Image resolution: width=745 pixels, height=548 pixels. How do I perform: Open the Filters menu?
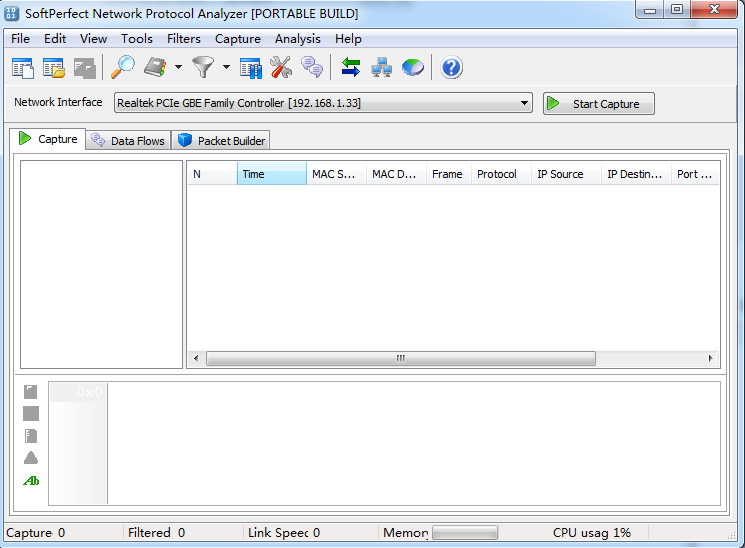tap(183, 38)
